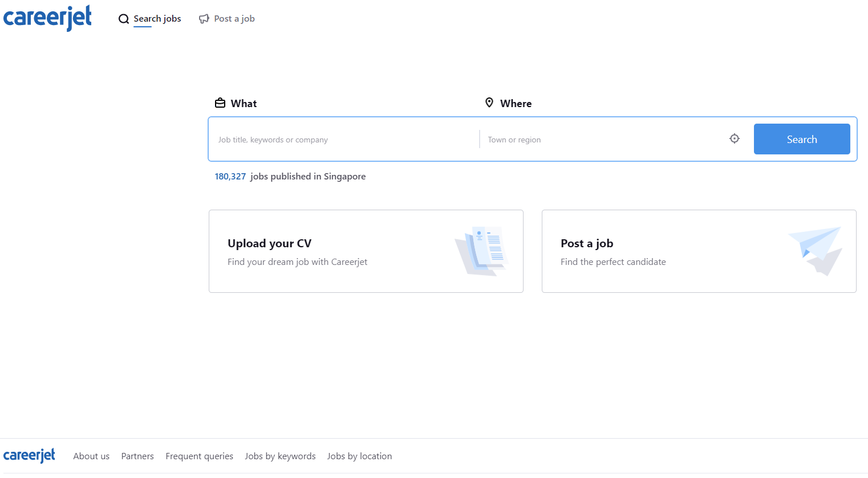Go to the Partners footer link
The height and width of the screenshot is (478, 868).
(137, 456)
